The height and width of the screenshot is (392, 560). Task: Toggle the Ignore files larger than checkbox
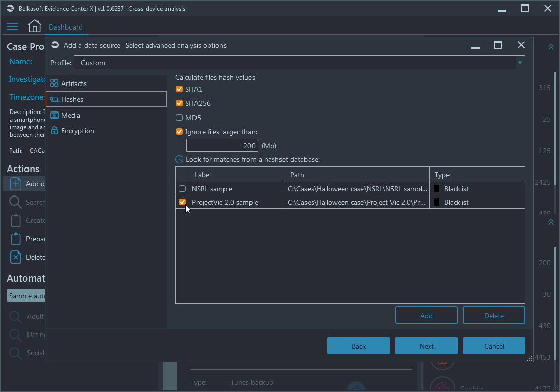[x=179, y=132]
